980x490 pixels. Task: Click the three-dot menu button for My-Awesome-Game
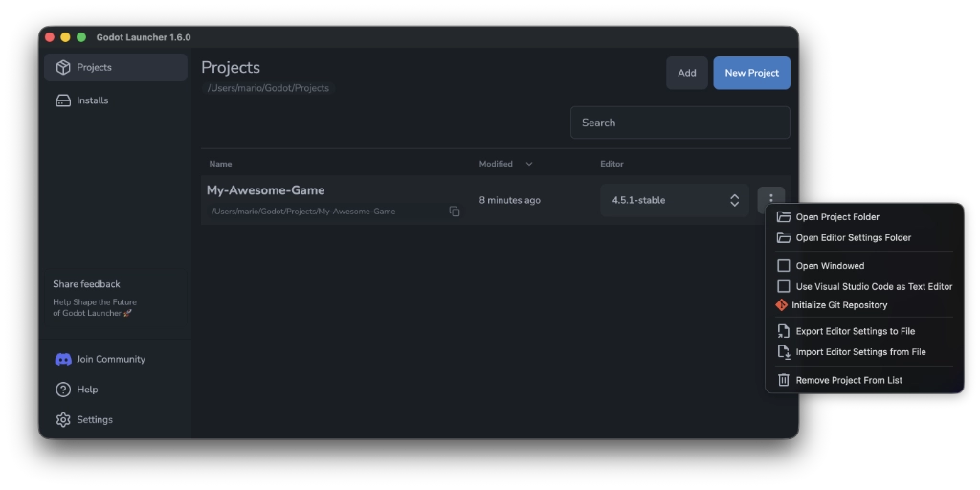point(770,199)
